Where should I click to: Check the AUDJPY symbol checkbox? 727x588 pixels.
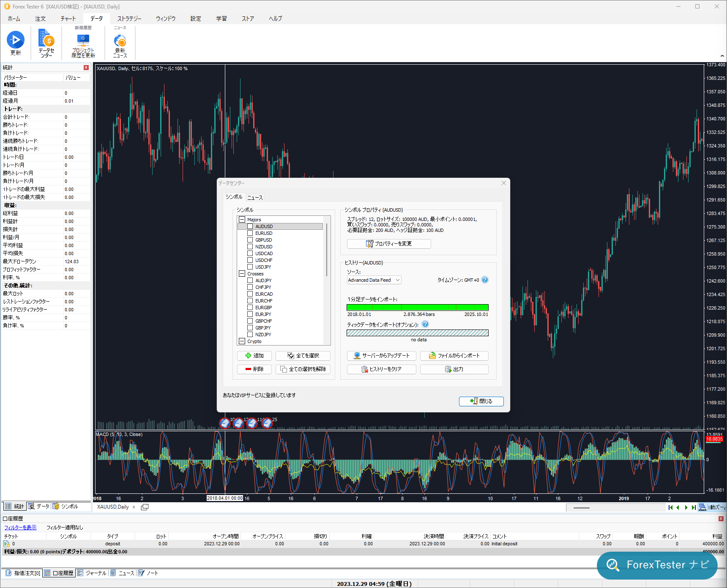[250, 280]
